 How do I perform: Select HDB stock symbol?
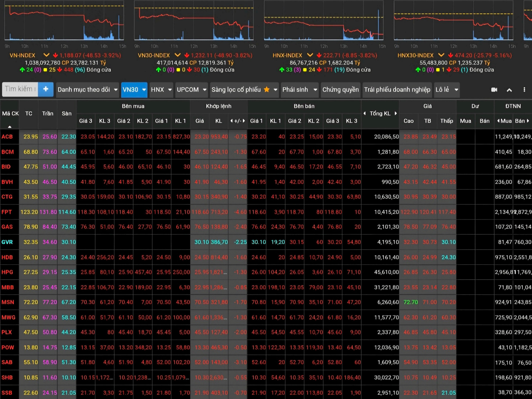tap(7, 257)
